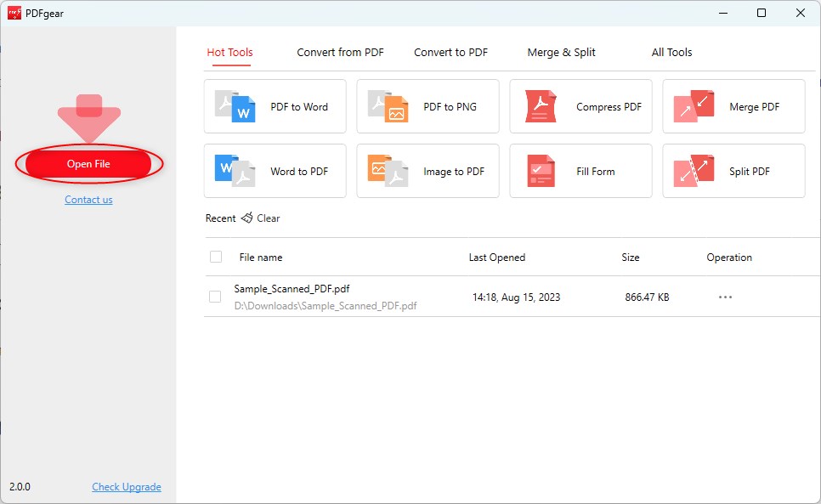821x504 pixels.
Task: Click the PDF to PNG tool icon
Action: (x=388, y=106)
